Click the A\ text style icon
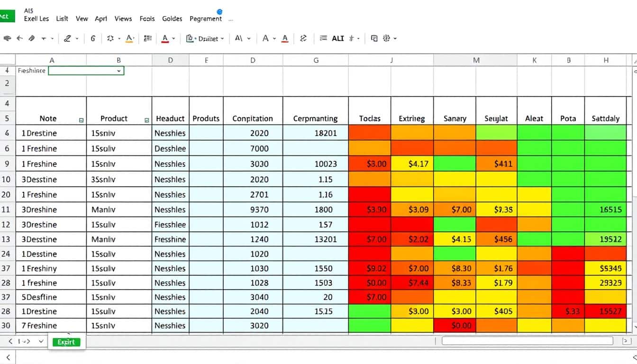This screenshot has height=364, width=637. [239, 38]
